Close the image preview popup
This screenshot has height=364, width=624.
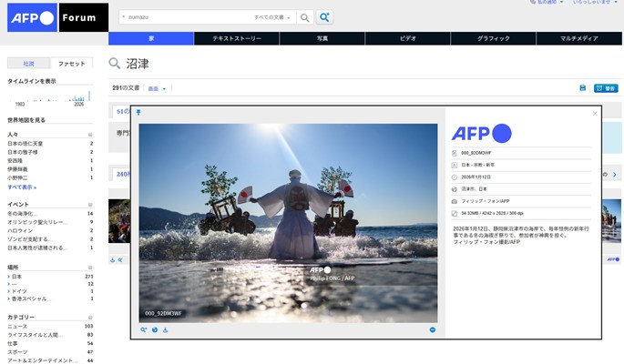595,114
